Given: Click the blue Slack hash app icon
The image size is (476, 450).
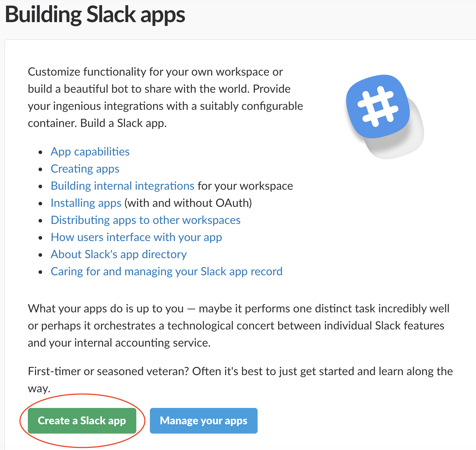Looking at the screenshot, I should point(378,106).
